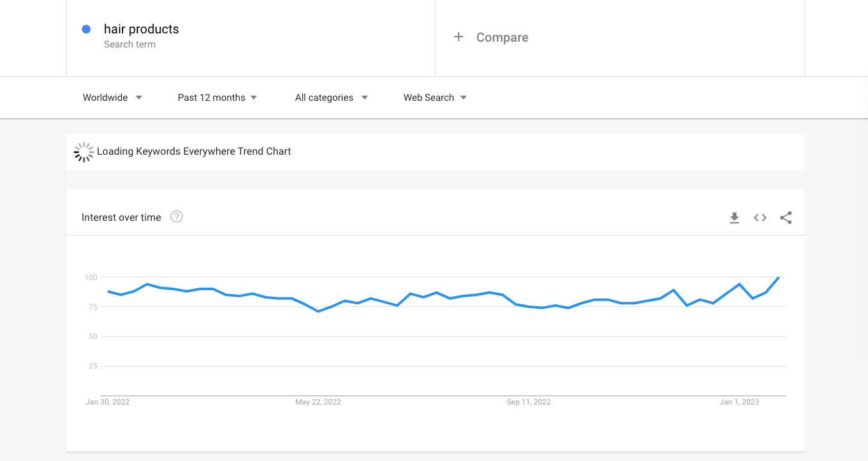Open the Worldwide region dropdown
Screen dimensions: 868x461
point(112,98)
